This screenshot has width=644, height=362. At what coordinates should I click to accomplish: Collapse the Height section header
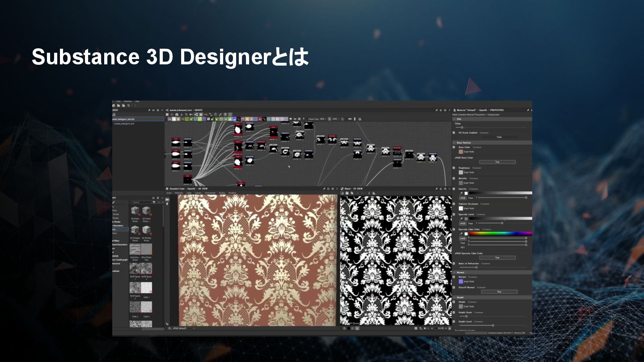point(492,297)
